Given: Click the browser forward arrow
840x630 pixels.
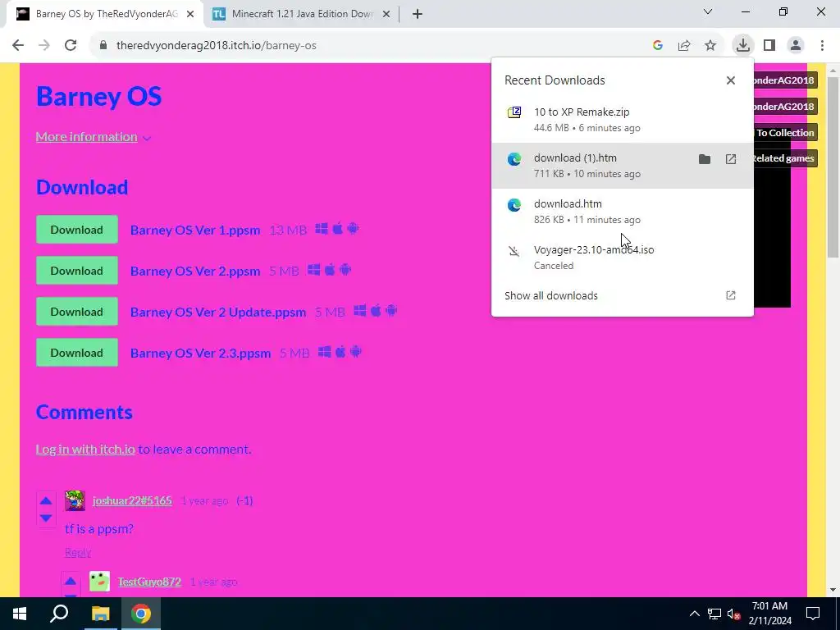Looking at the screenshot, I should (x=44, y=46).
